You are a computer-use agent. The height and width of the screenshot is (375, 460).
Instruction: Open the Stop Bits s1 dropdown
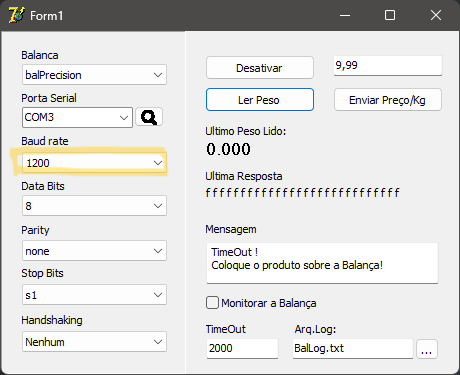click(94, 295)
